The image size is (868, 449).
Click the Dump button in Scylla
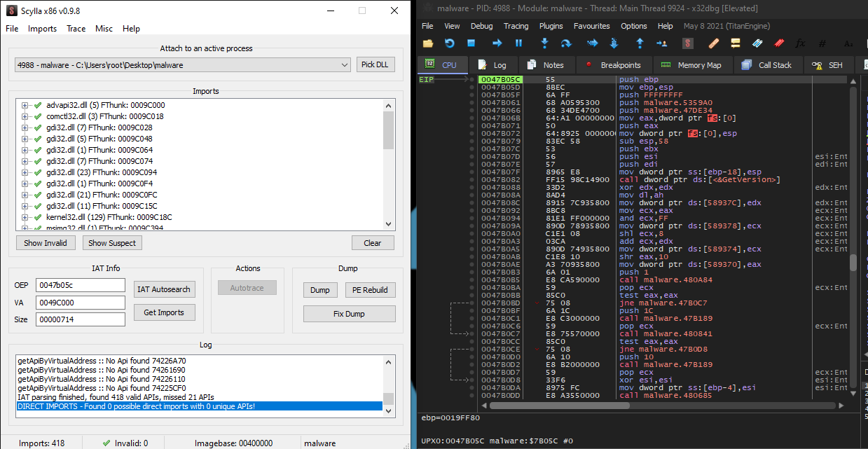point(320,290)
